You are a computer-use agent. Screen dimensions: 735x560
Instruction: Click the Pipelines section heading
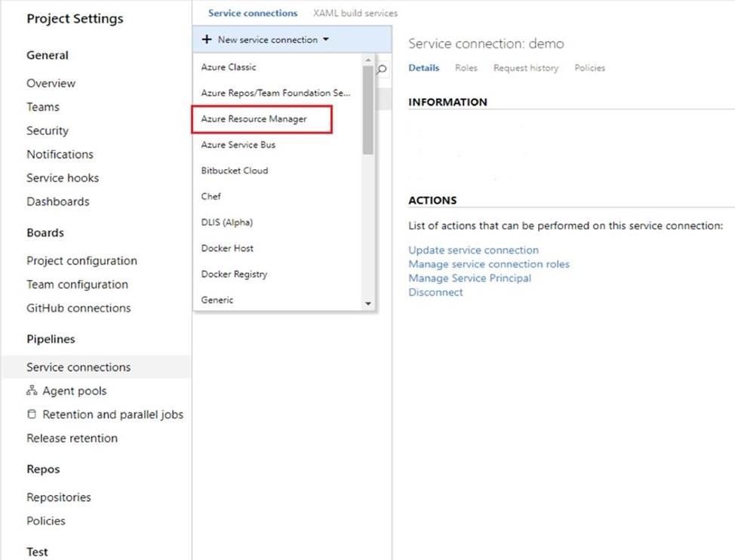click(x=51, y=339)
